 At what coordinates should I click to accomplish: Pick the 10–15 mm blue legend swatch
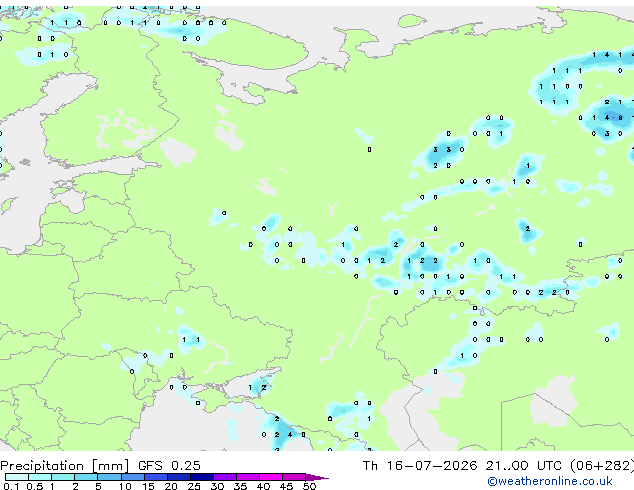pyautogui.click(x=133, y=477)
